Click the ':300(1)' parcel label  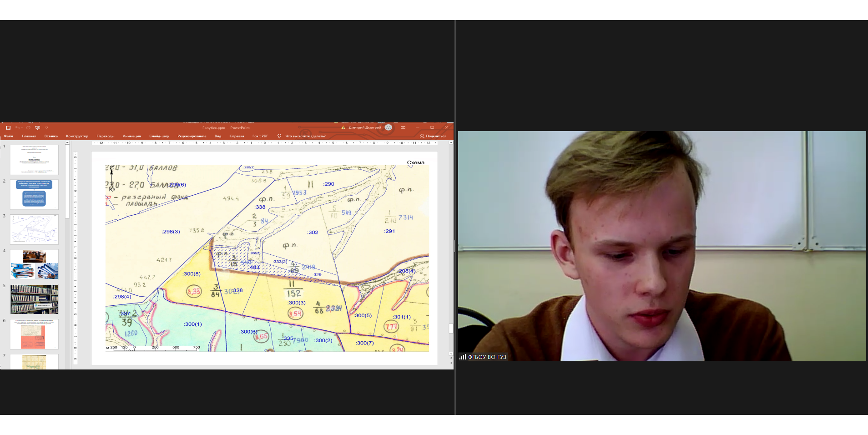click(x=193, y=324)
